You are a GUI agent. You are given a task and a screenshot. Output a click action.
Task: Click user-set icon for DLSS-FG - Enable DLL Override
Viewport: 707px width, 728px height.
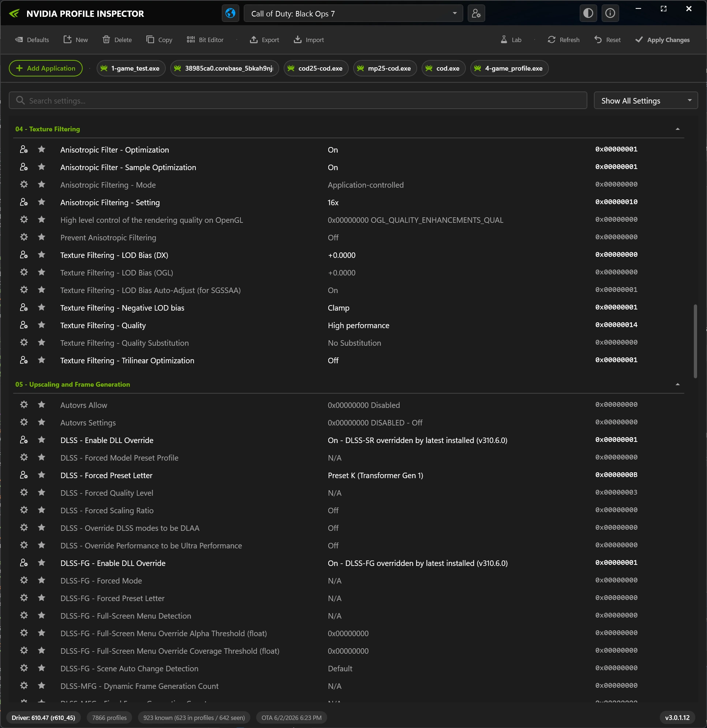tap(24, 563)
